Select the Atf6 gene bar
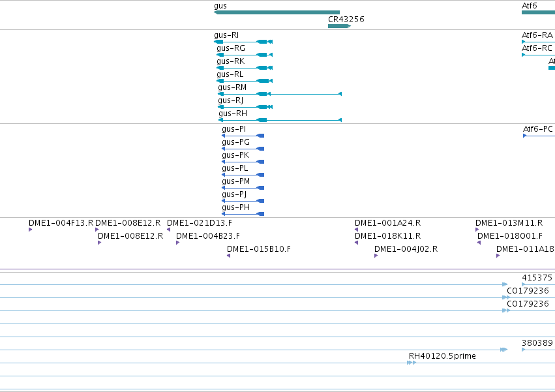Image resolution: width=555 pixels, height=392 pixels. (x=538, y=12)
